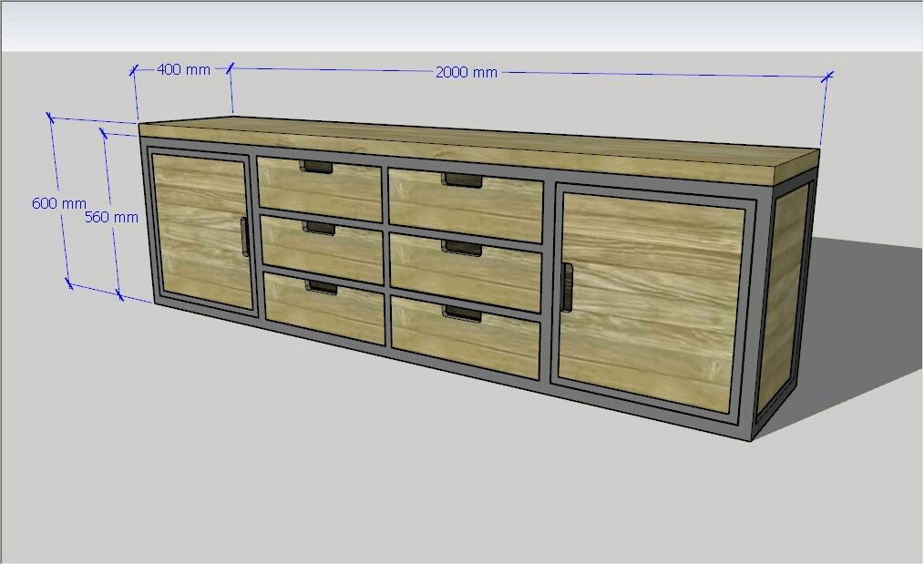Viewport: 924px width, 565px height.
Task: Select the 400 mm depth dimension label
Action: (x=183, y=69)
